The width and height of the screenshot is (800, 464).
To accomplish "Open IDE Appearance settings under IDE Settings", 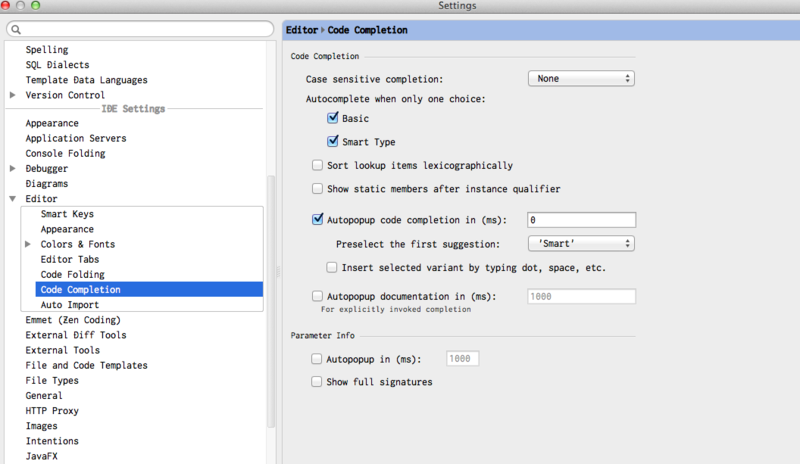I will [52, 123].
